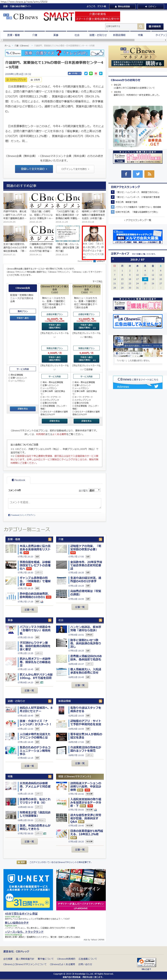
Task: Open the Facebook page square button
Action: tap(126, 174)
